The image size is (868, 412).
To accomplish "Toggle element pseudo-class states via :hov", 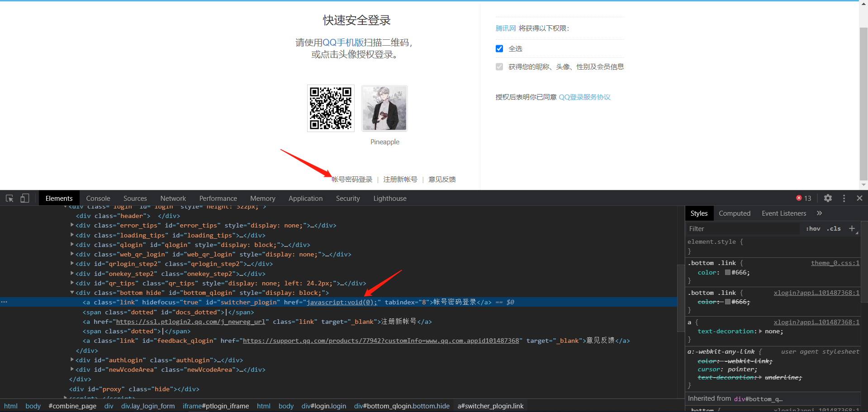I will (x=813, y=228).
